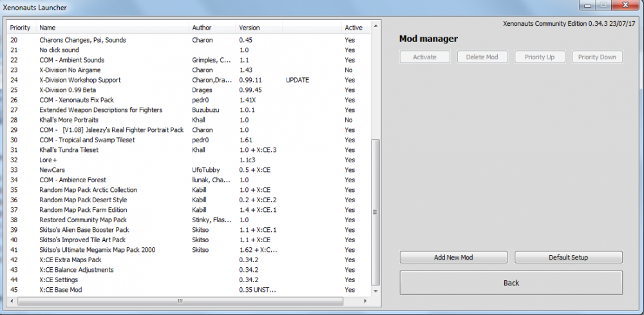Viewport: 644px width, 315px height.
Task: Click the No status for Khall's More Portraits
Action: point(348,120)
